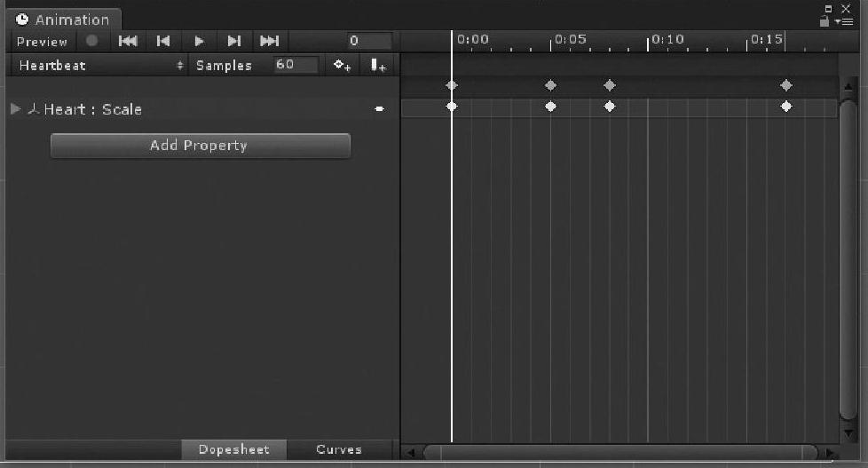
Task: Click the Samples label
Action: (x=224, y=66)
